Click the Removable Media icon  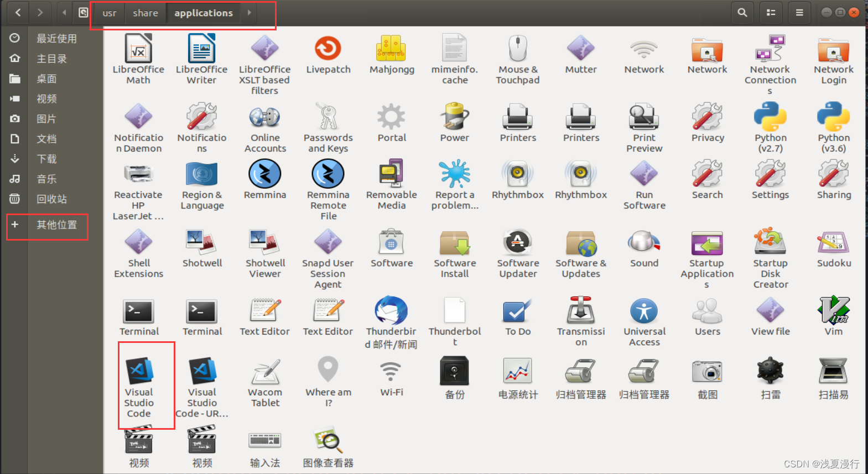[392, 174]
